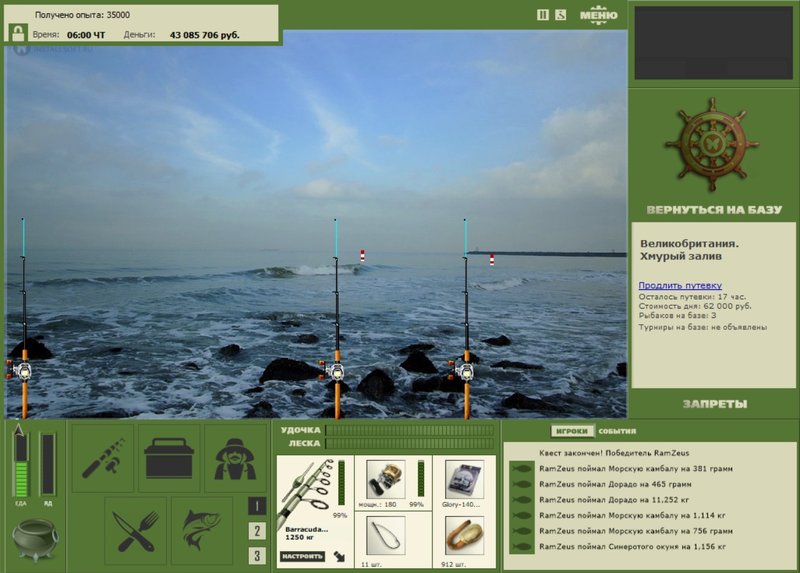Click "Турниры на базе: не объявлены" text
The height and width of the screenshot is (573, 800).
(x=703, y=327)
